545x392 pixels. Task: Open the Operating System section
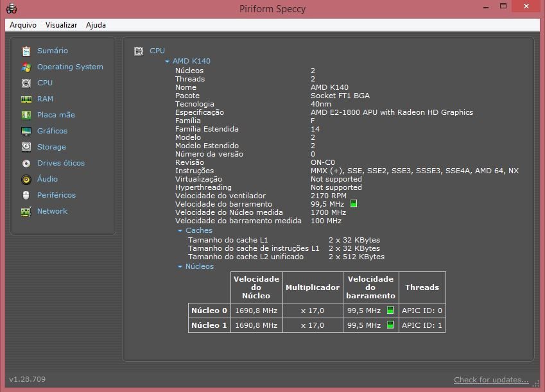click(x=70, y=67)
